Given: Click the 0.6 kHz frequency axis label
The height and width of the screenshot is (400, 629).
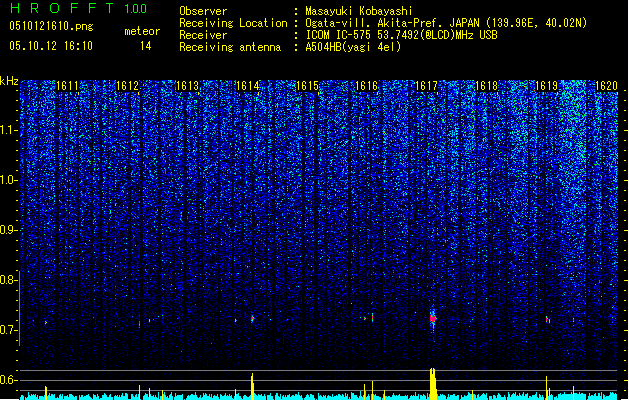Looking at the screenshot, I should 9,380.
